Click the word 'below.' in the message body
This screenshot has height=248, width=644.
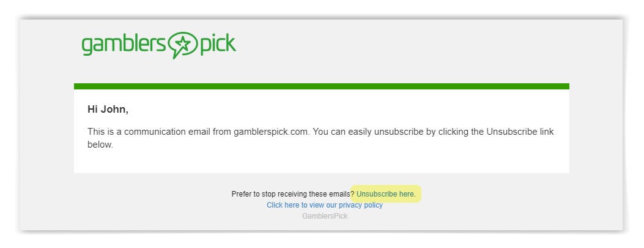100,145
